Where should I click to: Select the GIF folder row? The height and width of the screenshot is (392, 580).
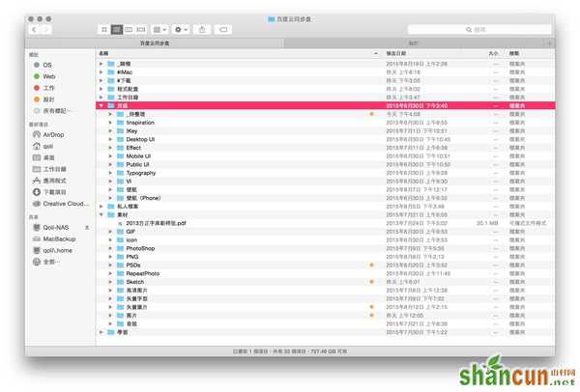326,232
